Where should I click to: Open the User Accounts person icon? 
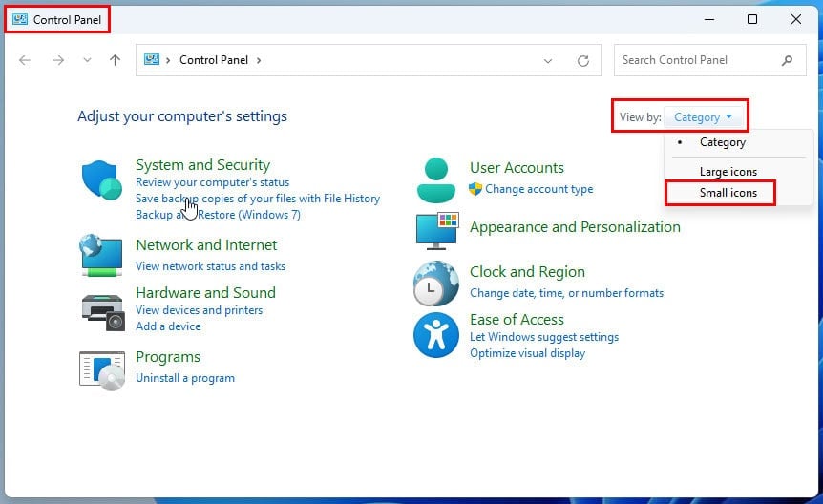[436, 180]
